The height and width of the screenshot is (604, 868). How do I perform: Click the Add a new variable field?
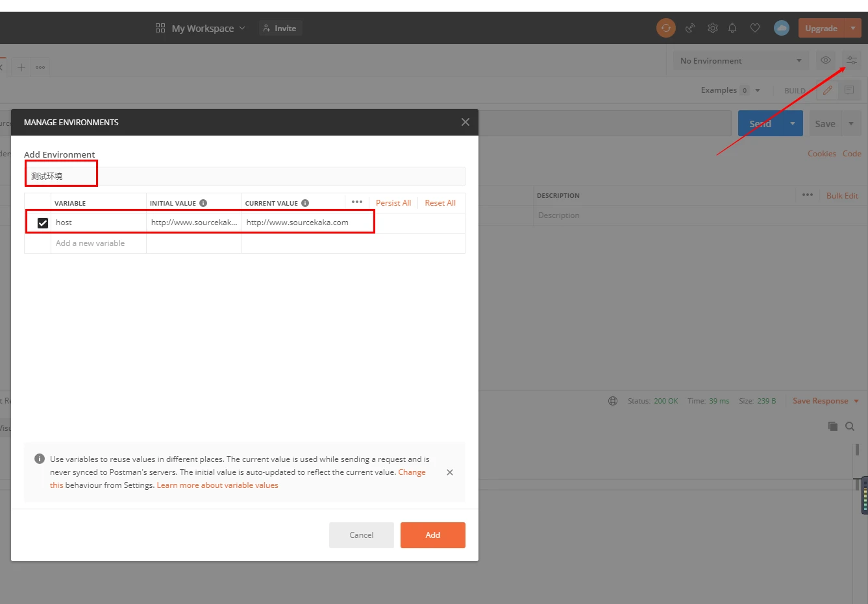coord(98,243)
